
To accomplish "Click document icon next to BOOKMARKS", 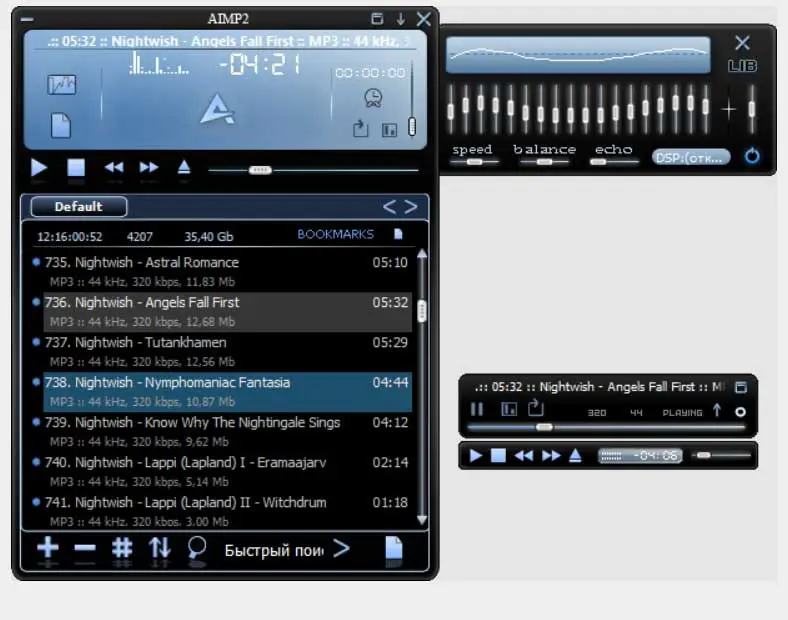I will (x=398, y=234).
